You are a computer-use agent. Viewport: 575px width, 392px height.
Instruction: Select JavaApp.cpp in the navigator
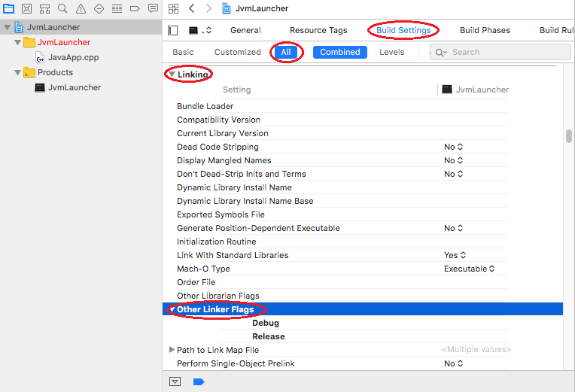tap(73, 58)
